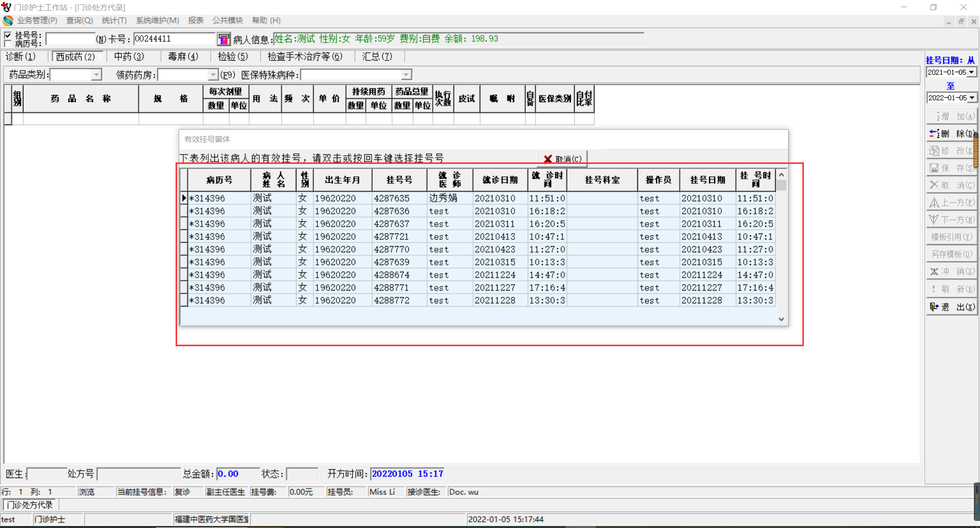Viewport: 980px width, 528px height.
Task: Select row marker for registration 4287636
Action: tap(184, 211)
